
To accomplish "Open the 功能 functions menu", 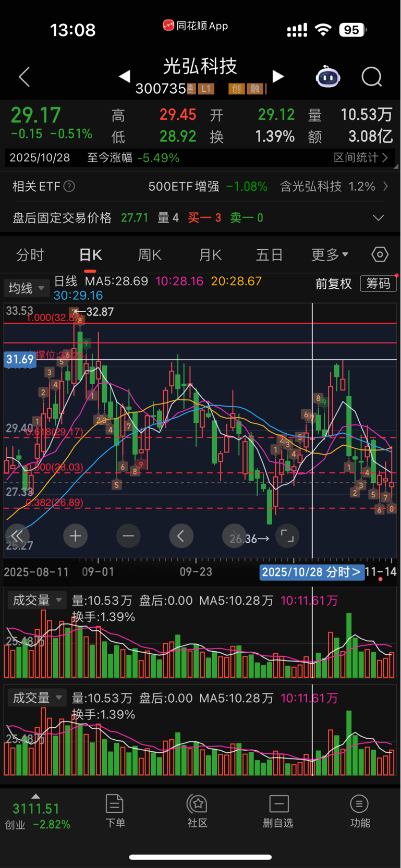I will [x=360, y=811].
